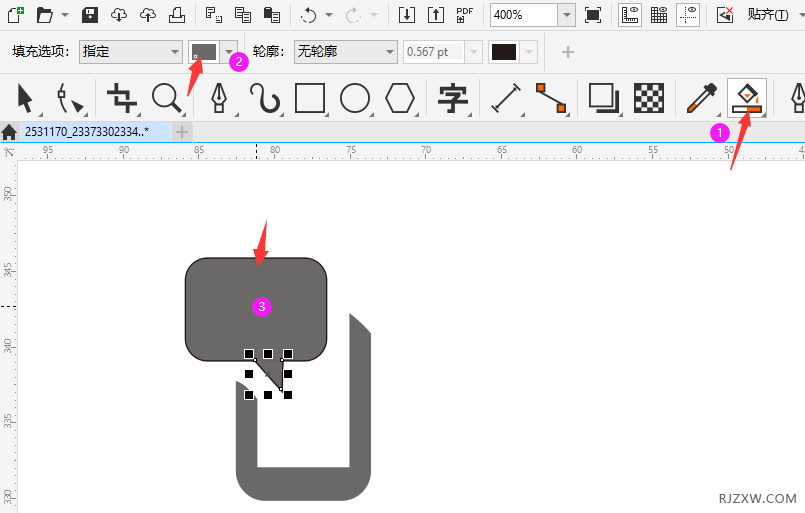This screenshot has height=513, width=805.
Task: Click the ruler origin corner icon
Action: [9, 151]
